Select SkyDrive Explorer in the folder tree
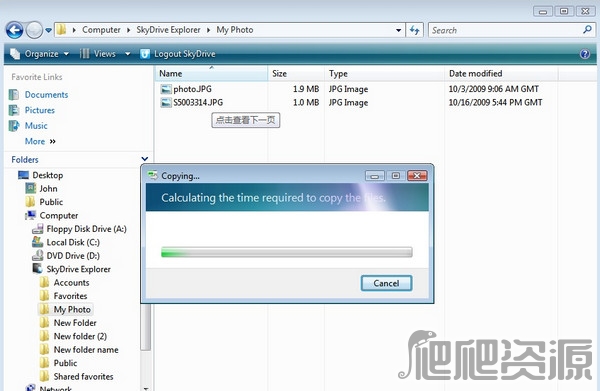 pyautogui.click(x=78, y=269)
